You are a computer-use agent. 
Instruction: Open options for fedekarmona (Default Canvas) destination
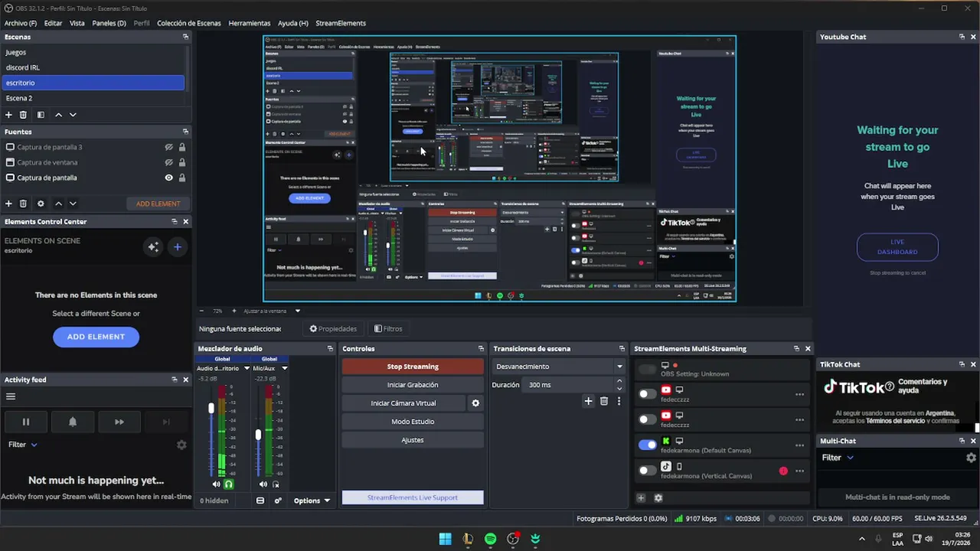799,445
